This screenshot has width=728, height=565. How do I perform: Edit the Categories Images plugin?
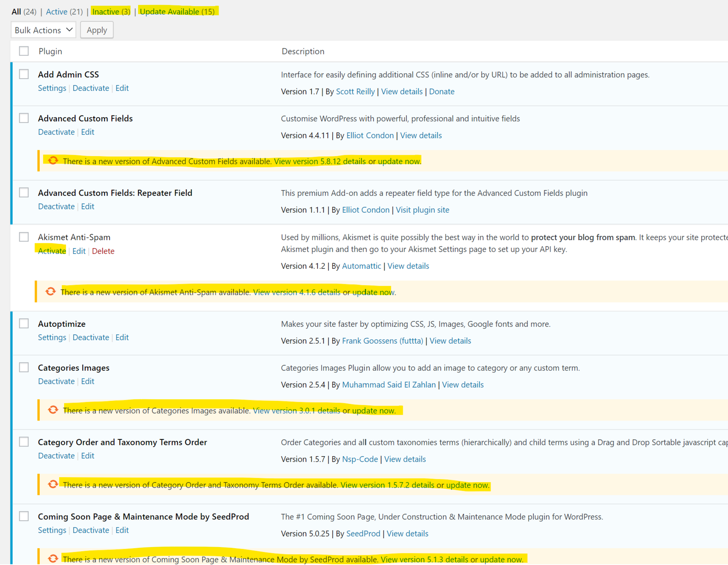tap(87, 381)
